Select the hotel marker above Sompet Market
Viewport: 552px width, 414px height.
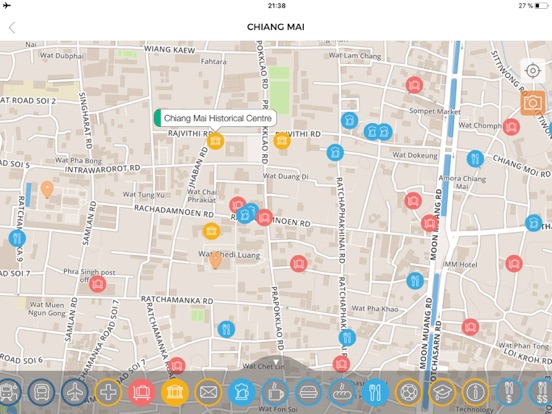coord(414,85)
